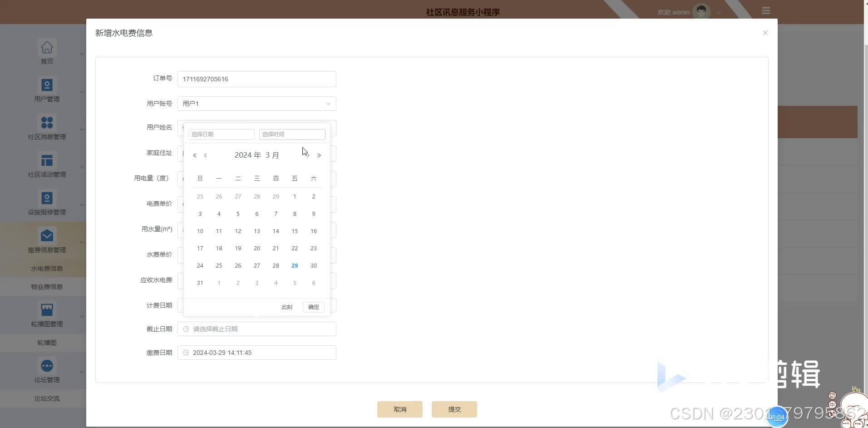Click the admin avatar in header
Image resolution: width=868 pixels, height=428 pixels.
701,12
